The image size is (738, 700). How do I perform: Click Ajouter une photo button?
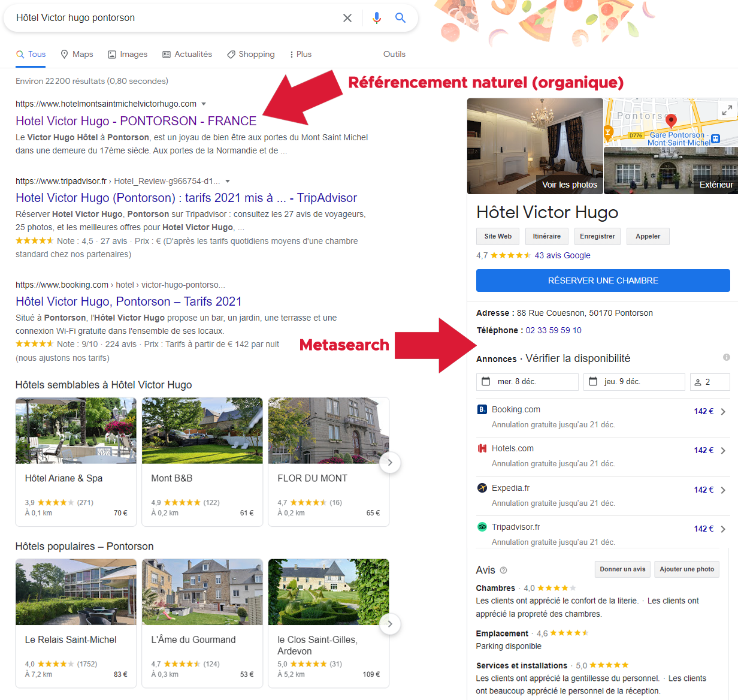tap(687, 569)
